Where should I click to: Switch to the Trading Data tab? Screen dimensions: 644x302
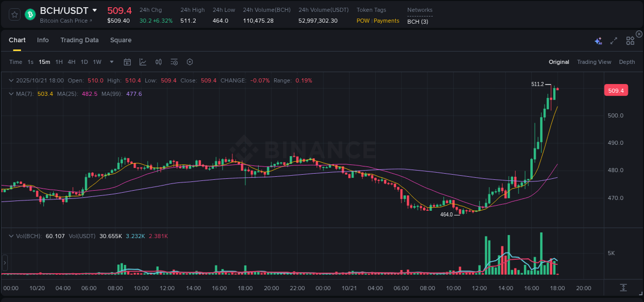(79, 40)
